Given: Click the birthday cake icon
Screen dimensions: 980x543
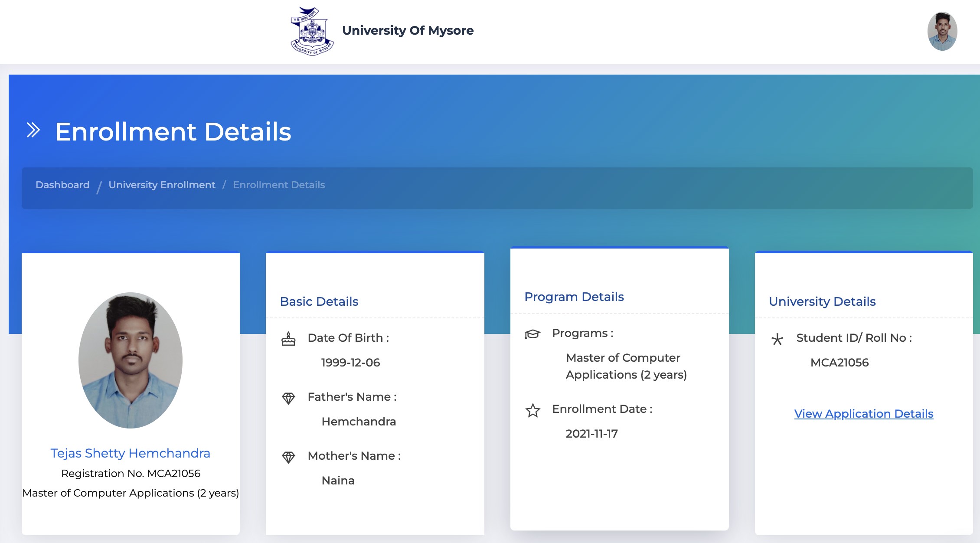Looking at the screenshot, I should (x=288, y=338).
